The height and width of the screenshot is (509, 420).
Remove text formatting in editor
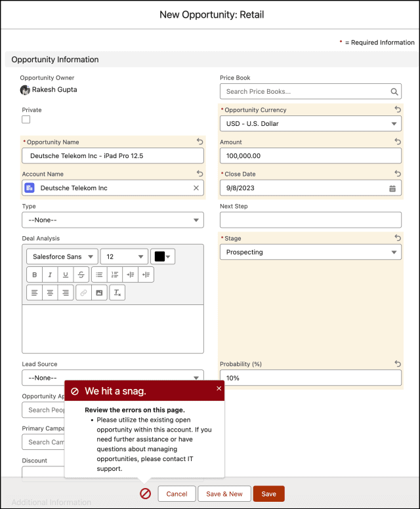pos(117,293)
